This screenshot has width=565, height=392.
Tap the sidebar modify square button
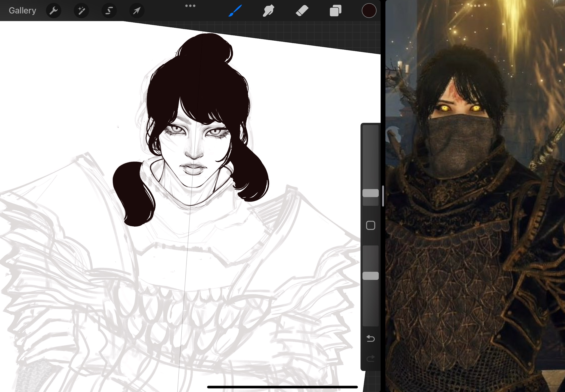[370, 225]
